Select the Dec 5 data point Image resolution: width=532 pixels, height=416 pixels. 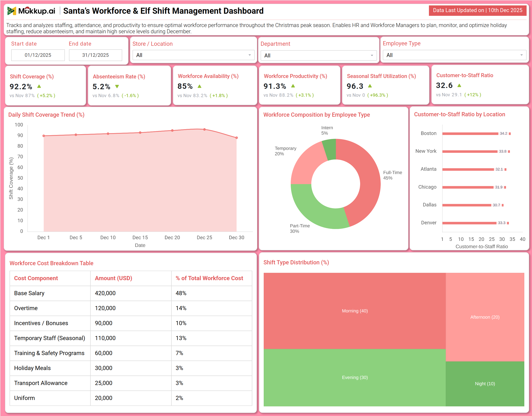[x=76, y=135]
